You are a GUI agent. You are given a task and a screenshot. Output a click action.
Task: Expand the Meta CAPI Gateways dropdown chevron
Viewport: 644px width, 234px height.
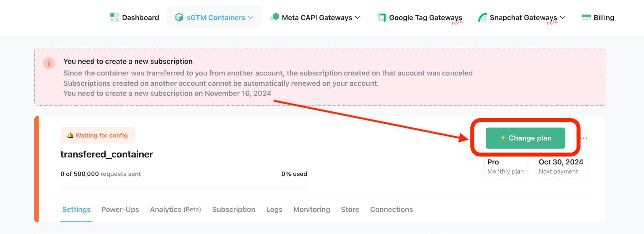click(358, 18)
